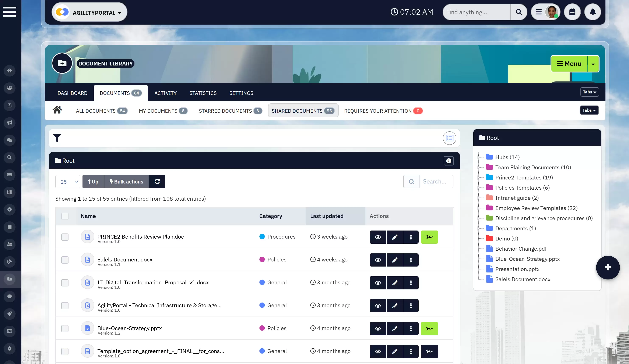Image resolution: width=629 pixels, height=364 pixels.
Task: Open the calendar icon in header
Action: tap(572, 12)
